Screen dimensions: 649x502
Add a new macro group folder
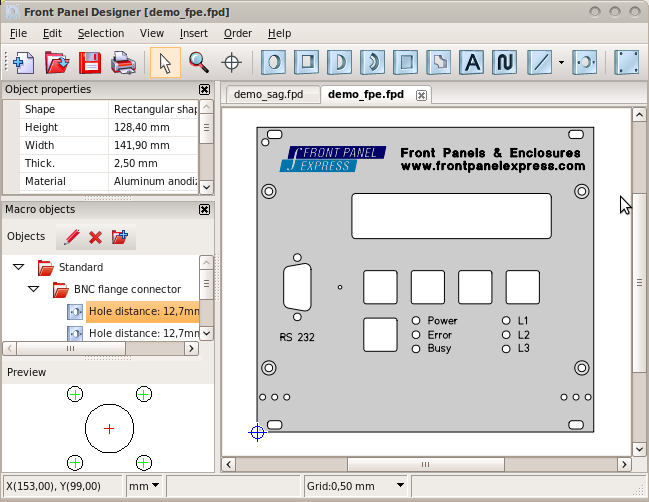120,237
